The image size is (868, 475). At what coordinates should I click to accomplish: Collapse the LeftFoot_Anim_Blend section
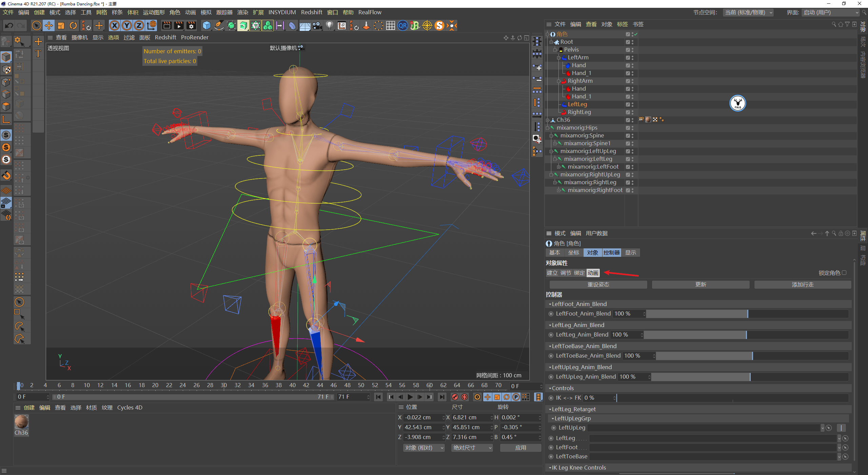coord(550,304)
